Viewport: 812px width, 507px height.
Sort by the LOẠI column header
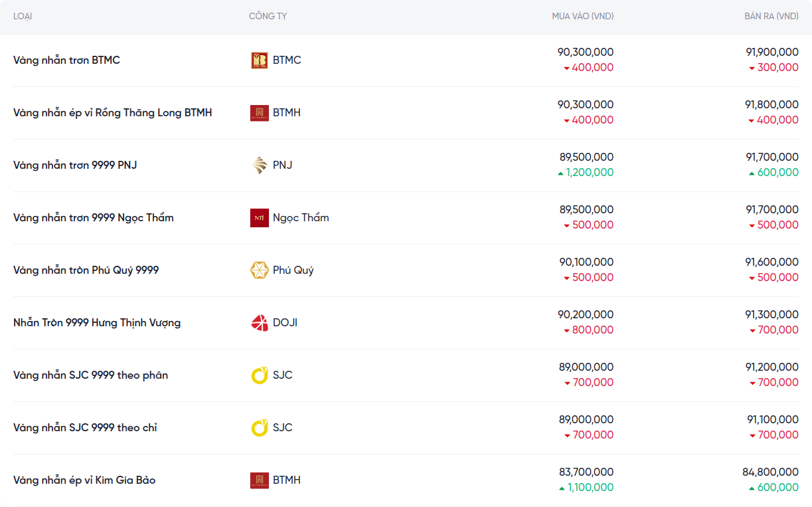(23, 16)
